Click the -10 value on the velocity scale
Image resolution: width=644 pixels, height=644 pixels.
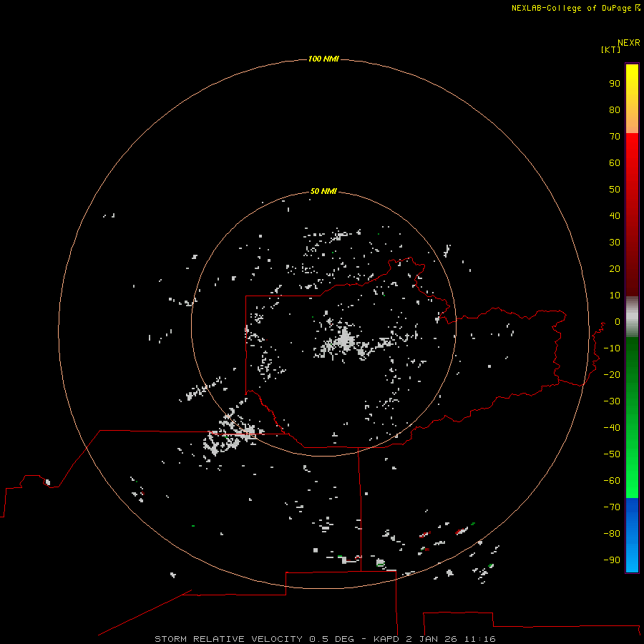coord(612,348)
